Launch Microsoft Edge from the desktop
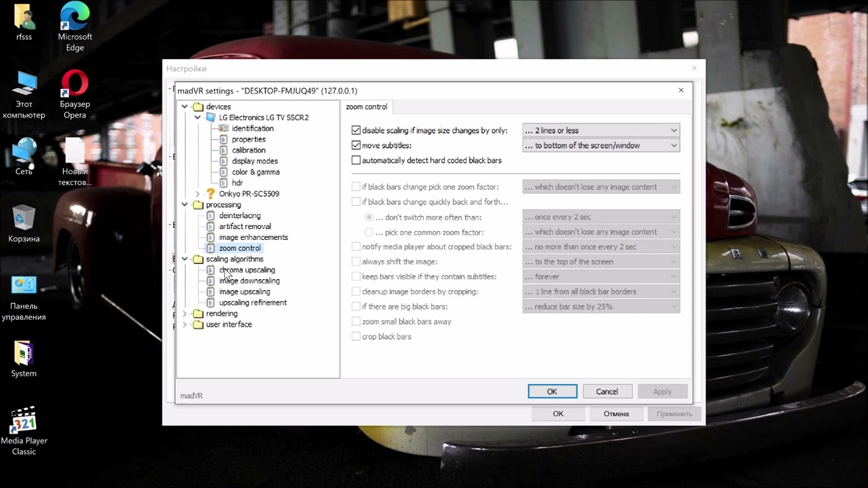This screenshot has height=488, width=868. pyautogui.click(x=75, y=16)
